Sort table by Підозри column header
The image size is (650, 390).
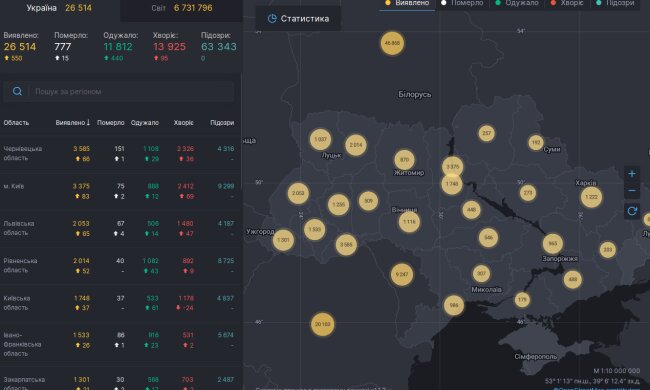tap(222, 123)
